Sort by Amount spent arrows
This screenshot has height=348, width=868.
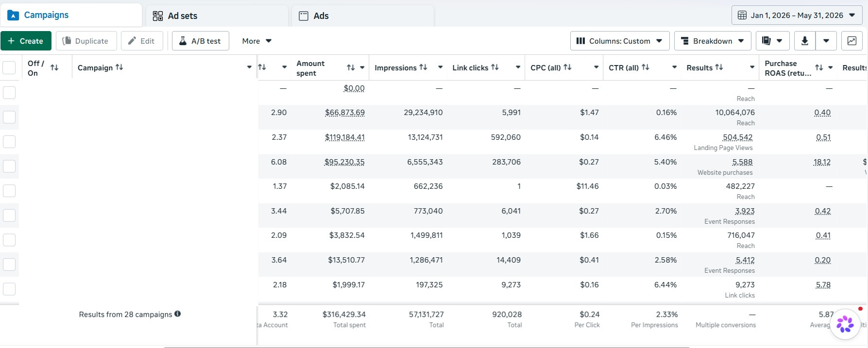click(x=351, y=67)
